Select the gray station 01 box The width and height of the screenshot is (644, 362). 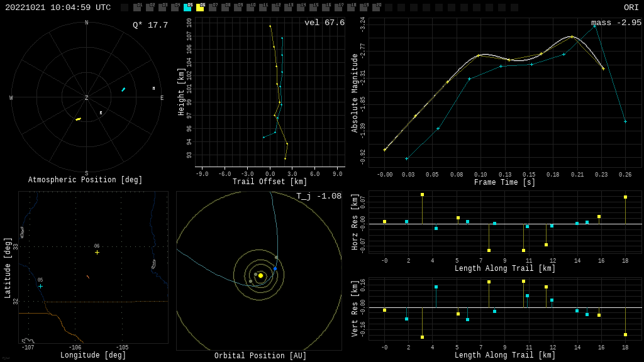[x=137, y=8]
